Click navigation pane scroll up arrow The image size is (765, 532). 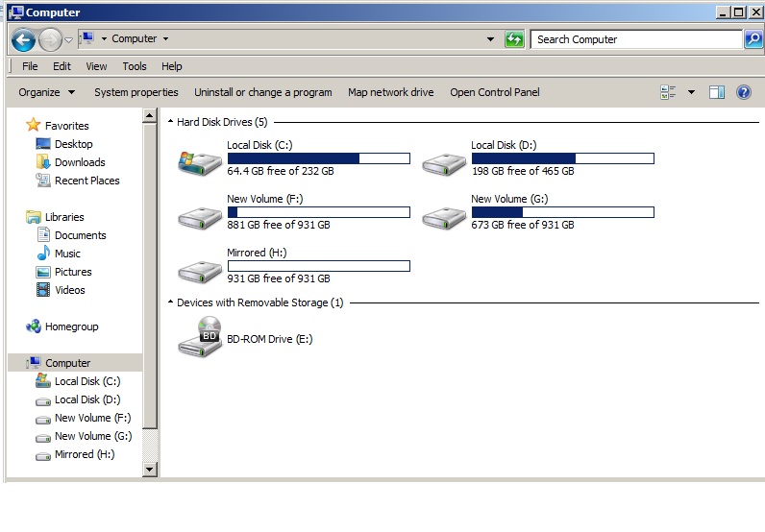point(150,115)
